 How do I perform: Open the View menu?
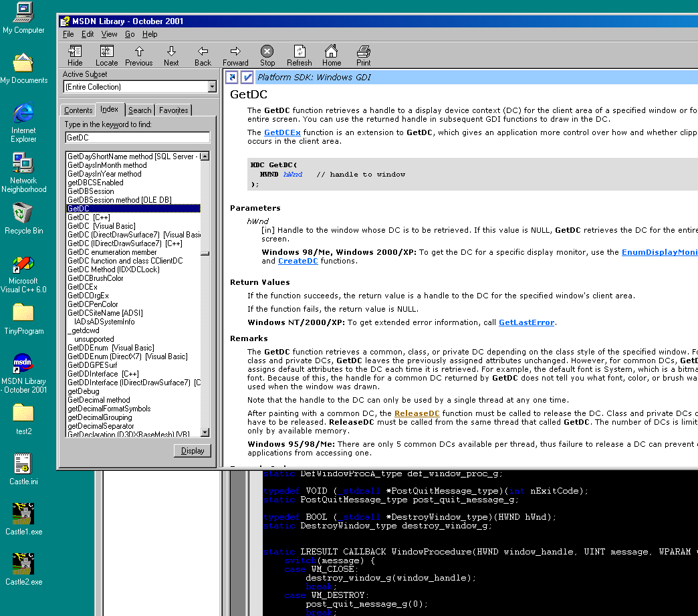click(x=109, y=34)
